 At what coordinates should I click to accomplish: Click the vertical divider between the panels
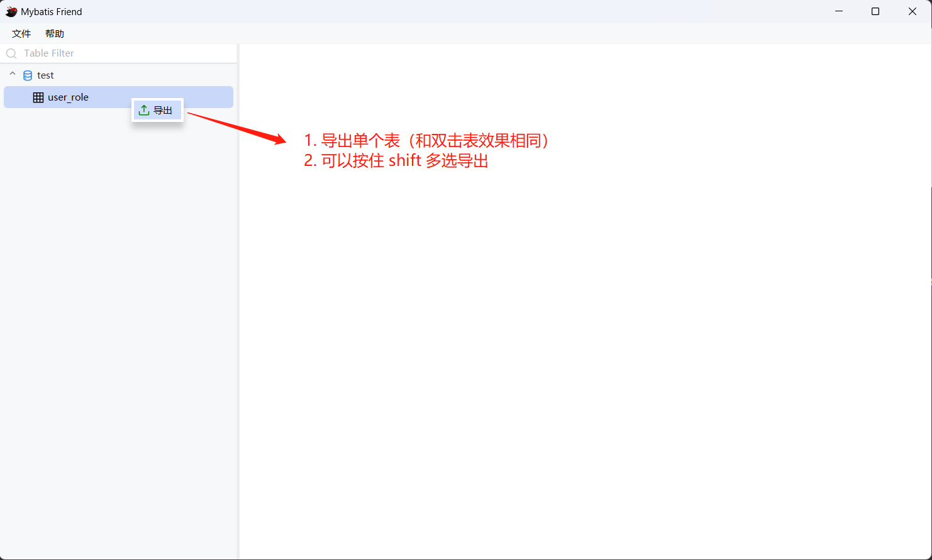(238, 302)
